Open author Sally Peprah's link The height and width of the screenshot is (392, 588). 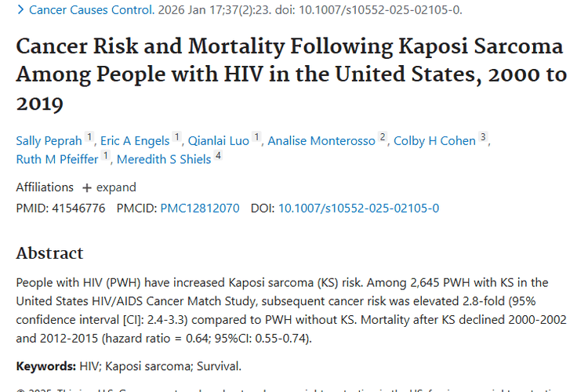tap(50, 141)
